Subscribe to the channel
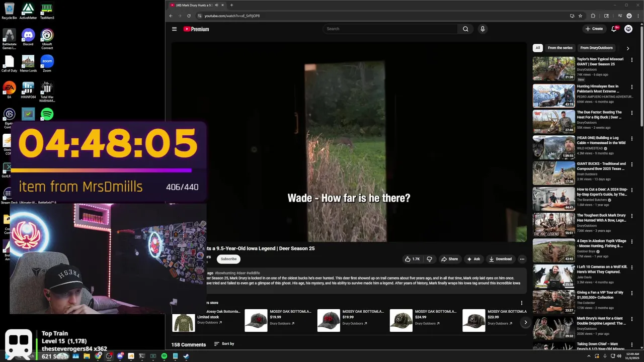Image resolution: width=644 pixels, height=362 pixels. 228,259
